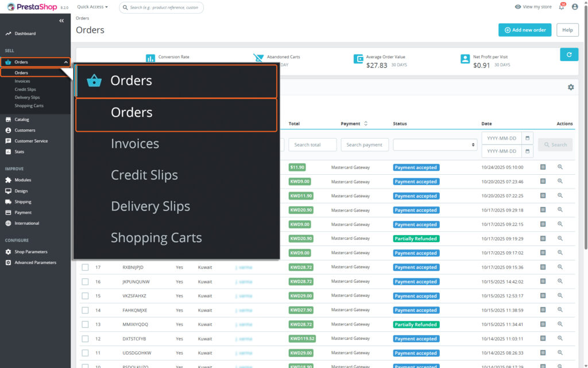Click the Customer Service chat icon
The width and height of the screenshot is (588, 368).
point(8,141)
